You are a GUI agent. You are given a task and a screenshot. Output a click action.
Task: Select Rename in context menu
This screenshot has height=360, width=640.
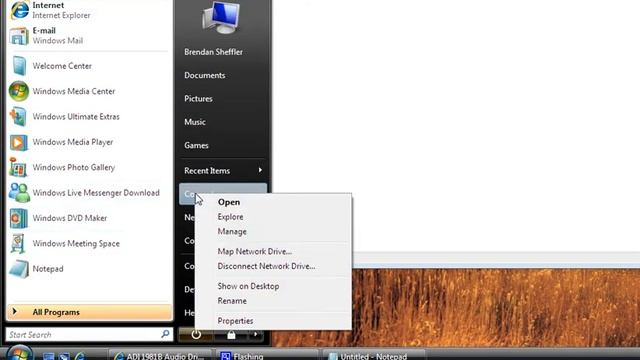pyautogui.click(x=232, y=301)
